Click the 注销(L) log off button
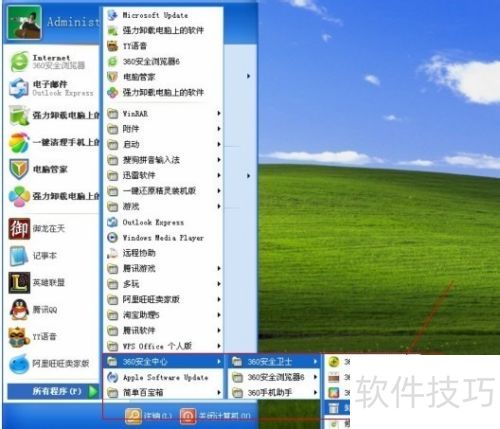This screenshot has width=500, height=429. pyautogui.click(x=148, y=416)
